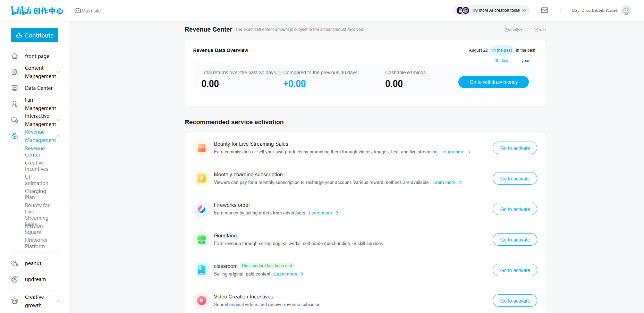Open UP animation in the sidebar
Image resolution: width=644 pixels, height=313 pixels.
click(x=36, y=180)
